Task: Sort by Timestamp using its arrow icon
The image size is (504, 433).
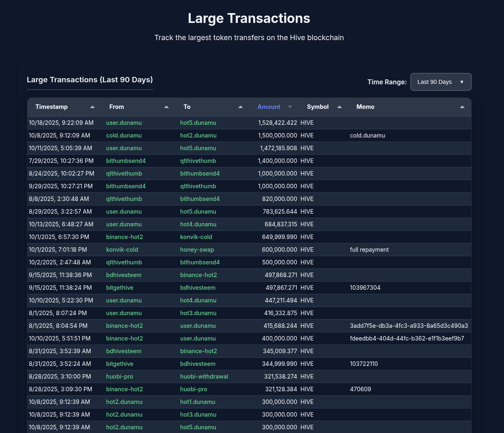Action: (x=92, y=107)
